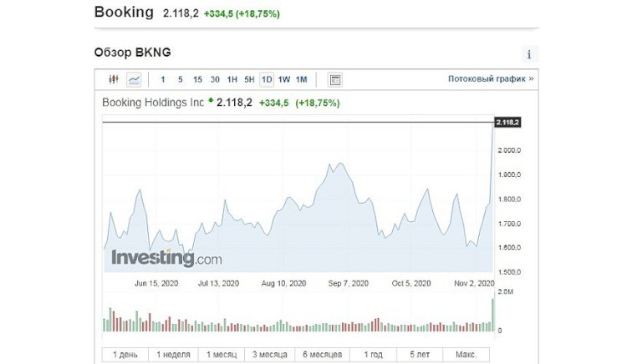Select 1H chart interval
Image resolution: width=627 pixels, height=364 pixels.
[x=232, y=80]
